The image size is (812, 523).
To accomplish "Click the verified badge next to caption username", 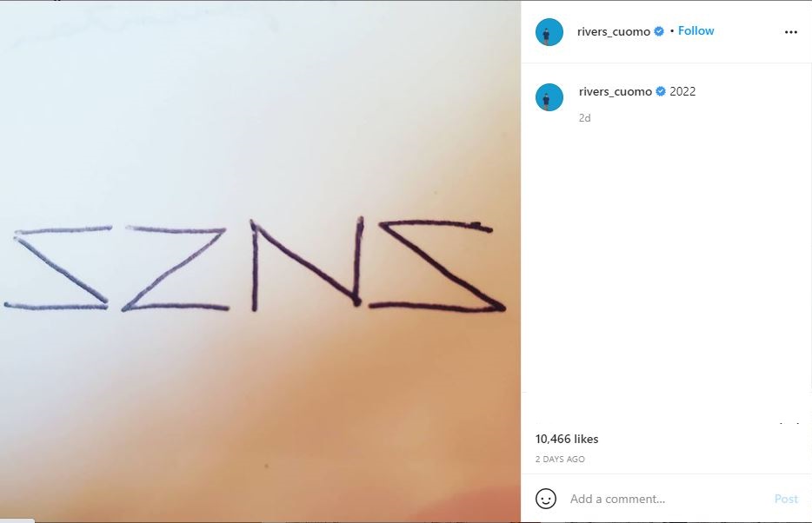I will point(660,91).
